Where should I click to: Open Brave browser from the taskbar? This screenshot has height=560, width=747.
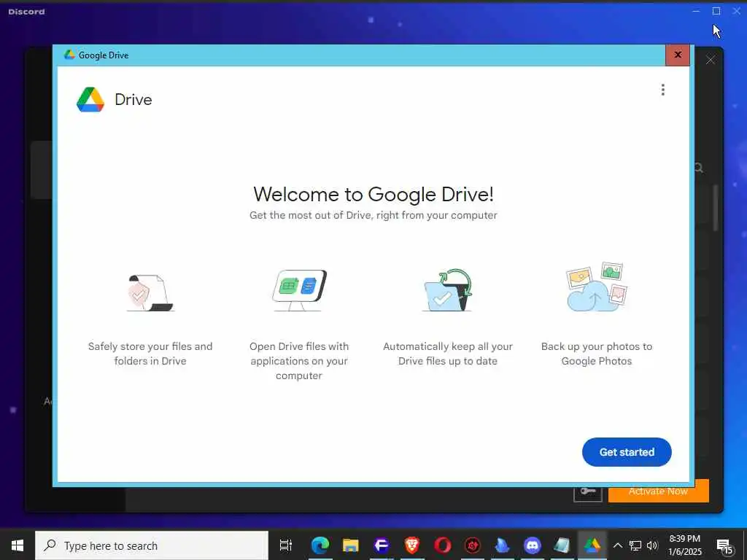pyautogui.click(x=411, y=545)
